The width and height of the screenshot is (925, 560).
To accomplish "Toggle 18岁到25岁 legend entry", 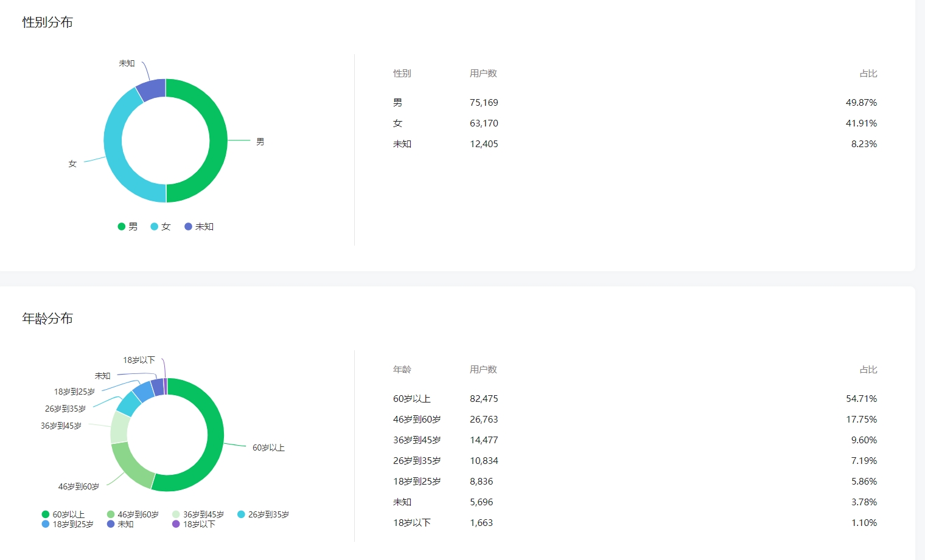I will tap(68, 524).
